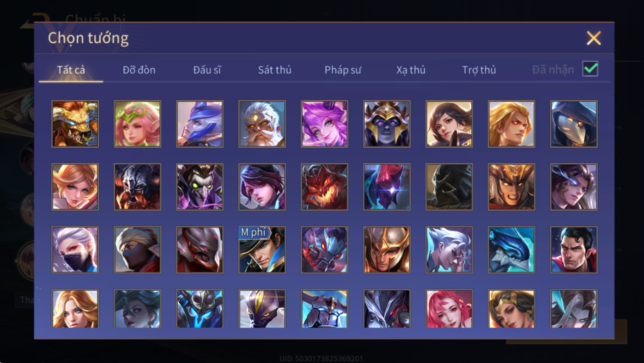The image size is (644, 363).
Task: Open the Trợ thủ tab
Action: tap(479, 70)
